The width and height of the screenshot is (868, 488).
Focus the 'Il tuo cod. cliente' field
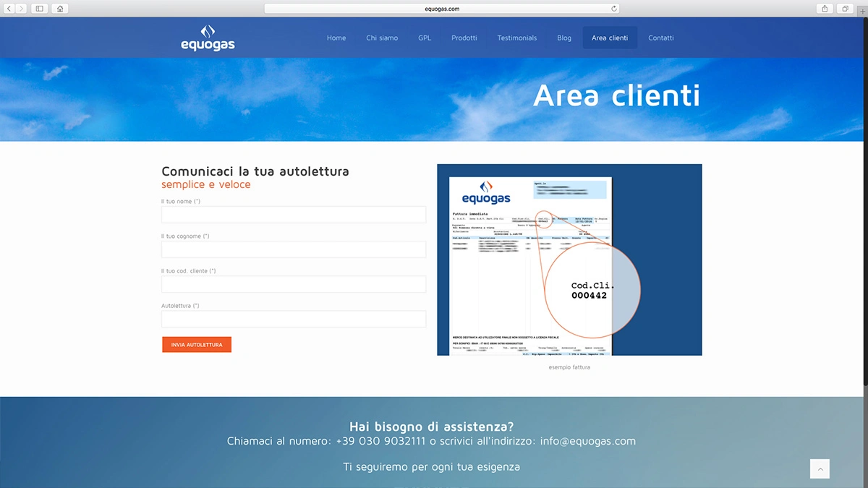click(x=294, y=284)
